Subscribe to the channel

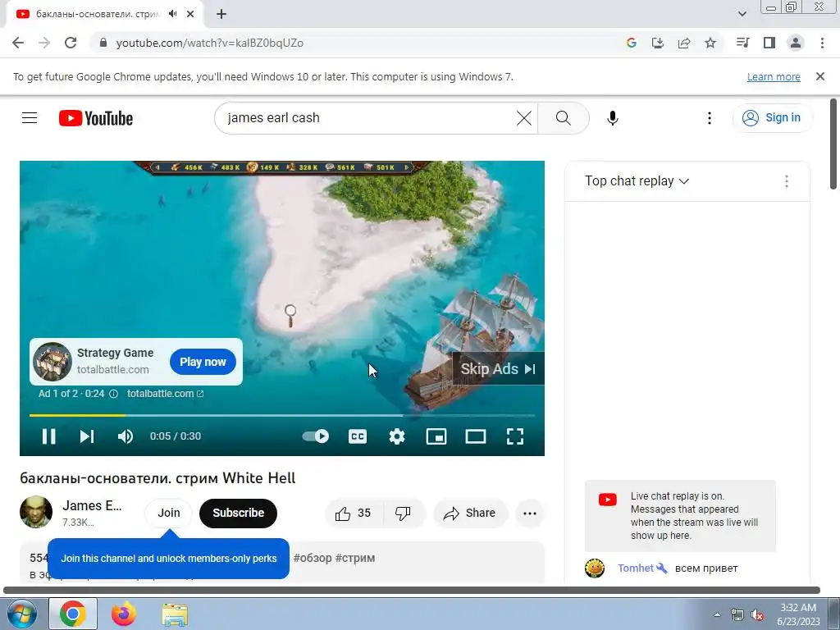click(238, 513)
